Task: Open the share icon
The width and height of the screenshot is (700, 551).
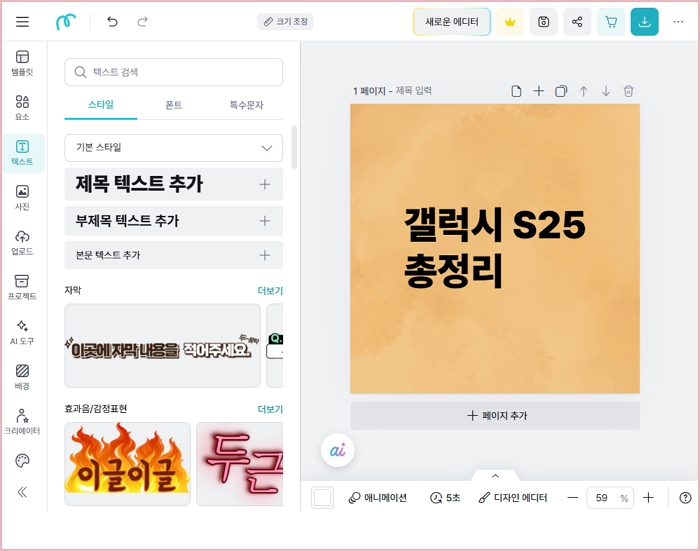Action: (577, 21)
